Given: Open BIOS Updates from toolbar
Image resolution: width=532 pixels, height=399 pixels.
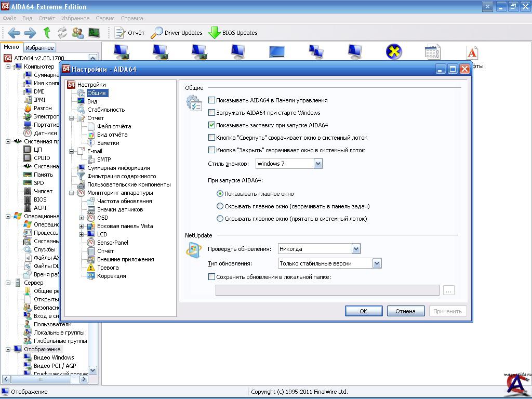Looking at the screenshot, I should point(233,33).
